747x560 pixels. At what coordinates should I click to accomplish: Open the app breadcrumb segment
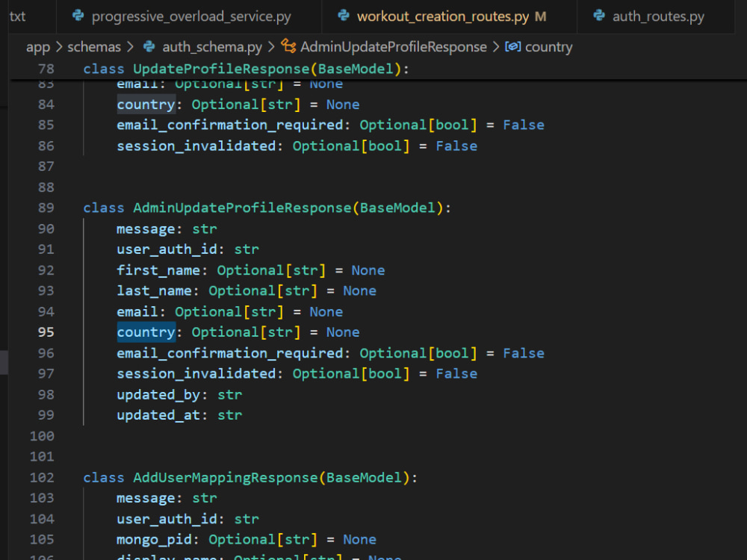coord(38,47)
